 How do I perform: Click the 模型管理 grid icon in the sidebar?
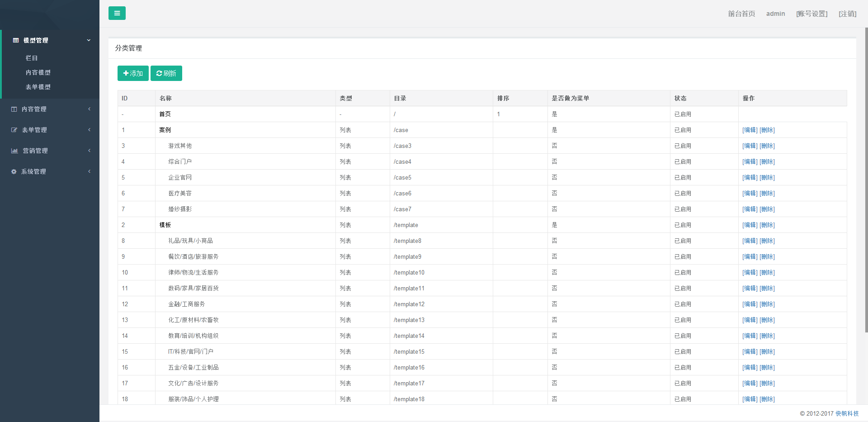pos(16,40)
